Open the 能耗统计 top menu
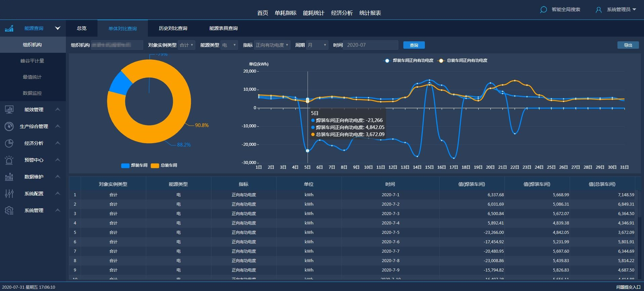 point(314,13)
